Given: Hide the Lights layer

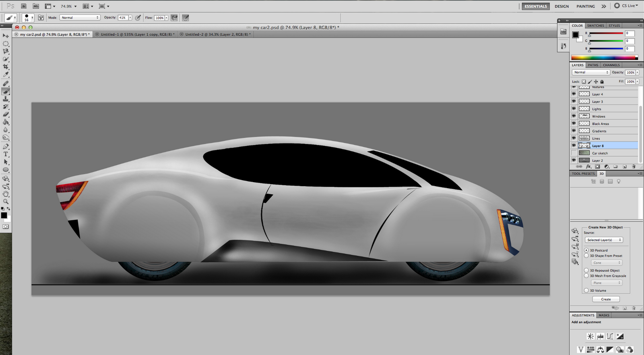Looking at the screenshot, I should [574, 109].
